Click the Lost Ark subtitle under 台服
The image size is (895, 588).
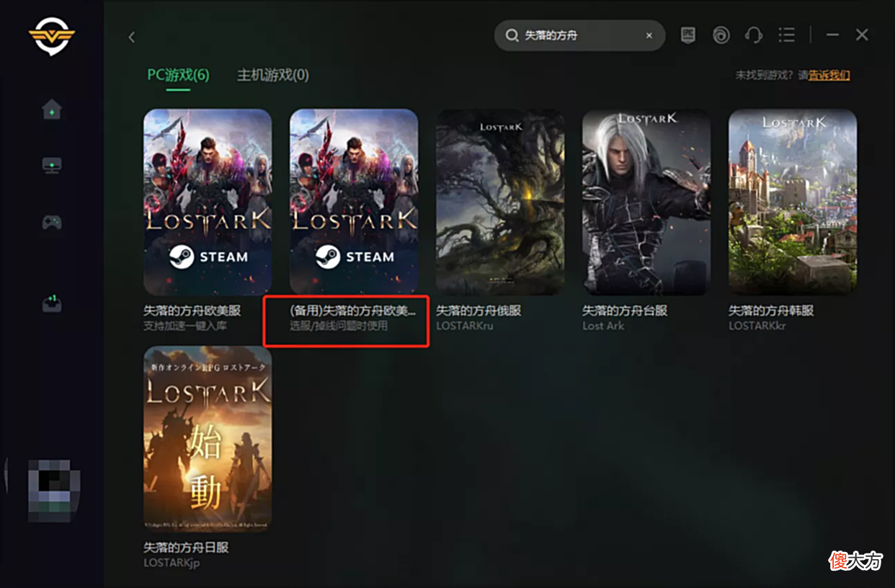coord(603,326)
